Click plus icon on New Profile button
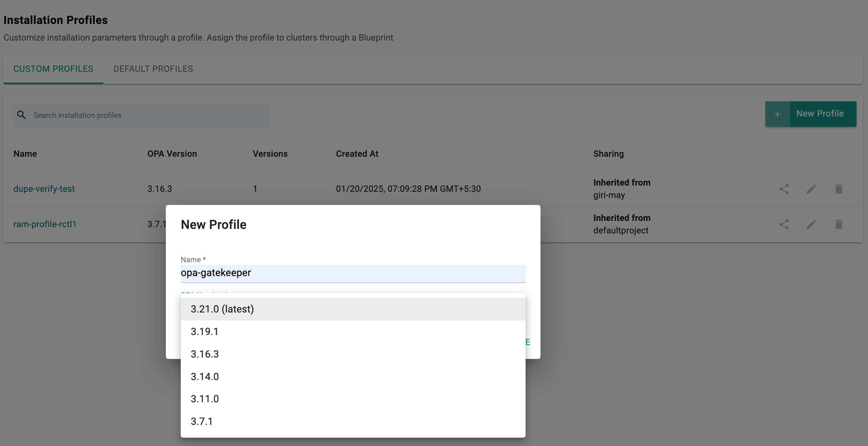Image resolution: width=868 pixels, height=446 pixels. click(777, 114)
